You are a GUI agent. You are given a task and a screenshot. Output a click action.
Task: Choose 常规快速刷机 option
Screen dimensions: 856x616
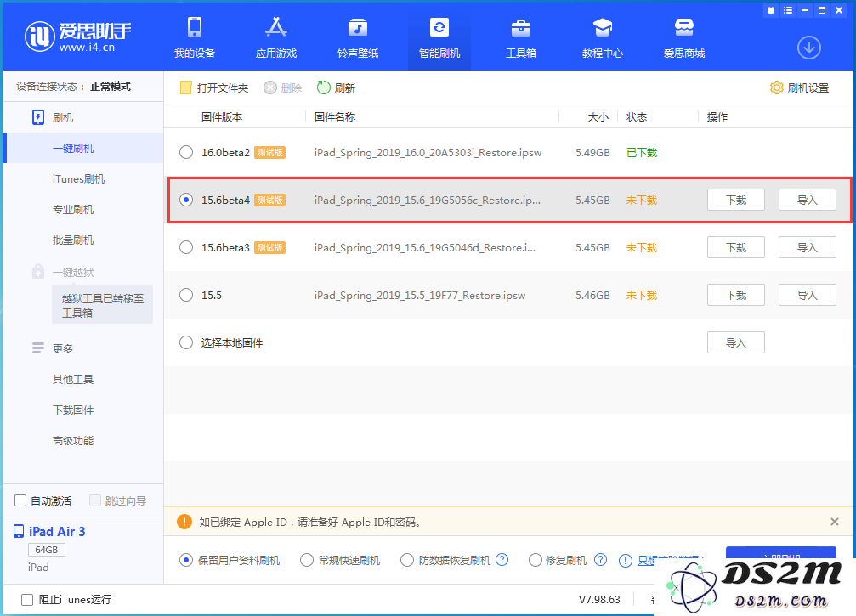pos(307,560)
